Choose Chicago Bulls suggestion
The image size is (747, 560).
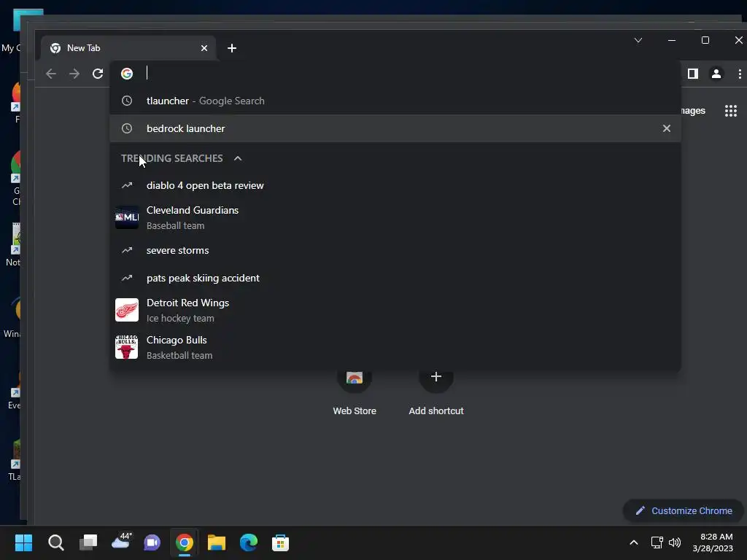395,347
